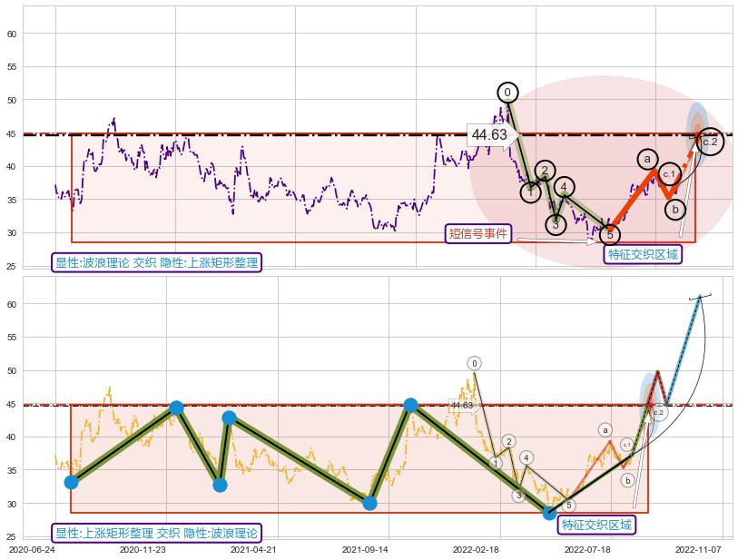Click small circled 0 marker in lower chart
This screenshot has height=560, width=738.
pyautogui.click(x=474, y=364)
